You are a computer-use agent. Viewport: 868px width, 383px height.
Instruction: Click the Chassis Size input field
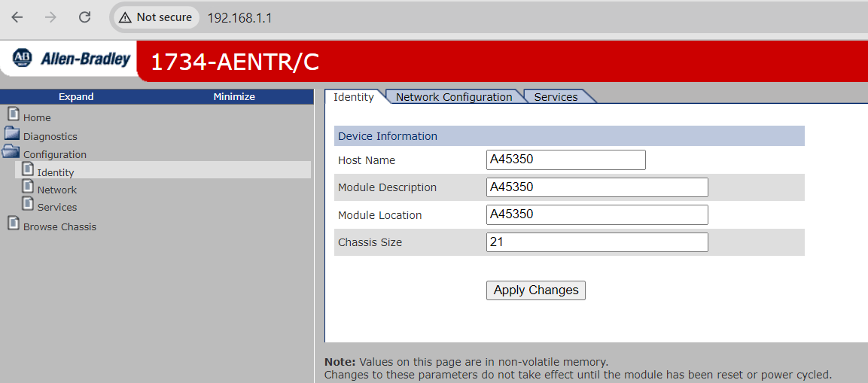(597, 242)
